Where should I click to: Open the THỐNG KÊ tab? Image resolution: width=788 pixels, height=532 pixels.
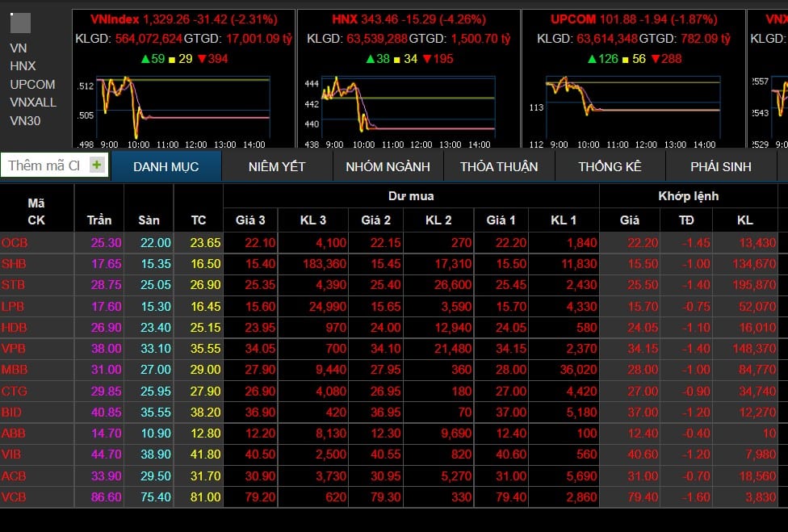(x=610, y=166)
